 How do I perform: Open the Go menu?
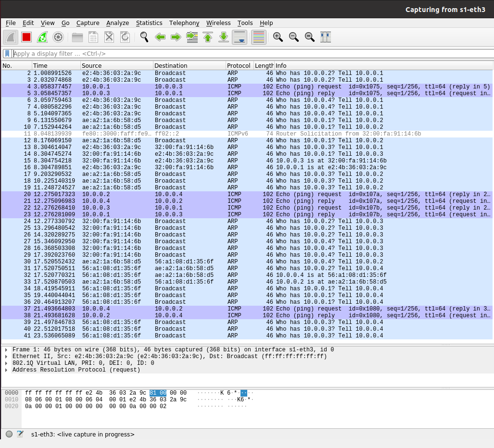point(65,23)
